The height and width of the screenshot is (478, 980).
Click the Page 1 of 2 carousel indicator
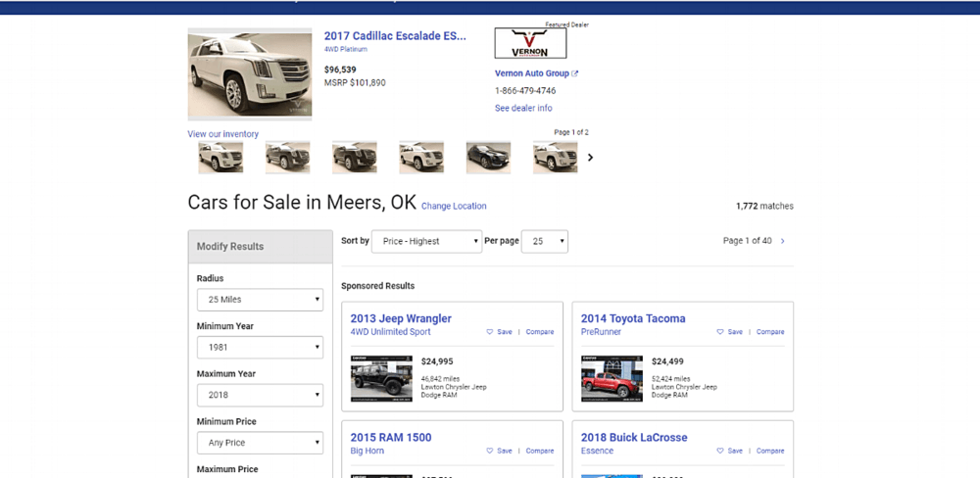click(571, 132)
